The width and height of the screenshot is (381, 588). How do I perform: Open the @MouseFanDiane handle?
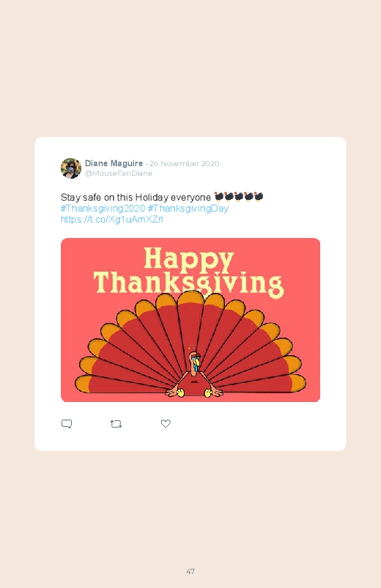[x=119, y=174]
